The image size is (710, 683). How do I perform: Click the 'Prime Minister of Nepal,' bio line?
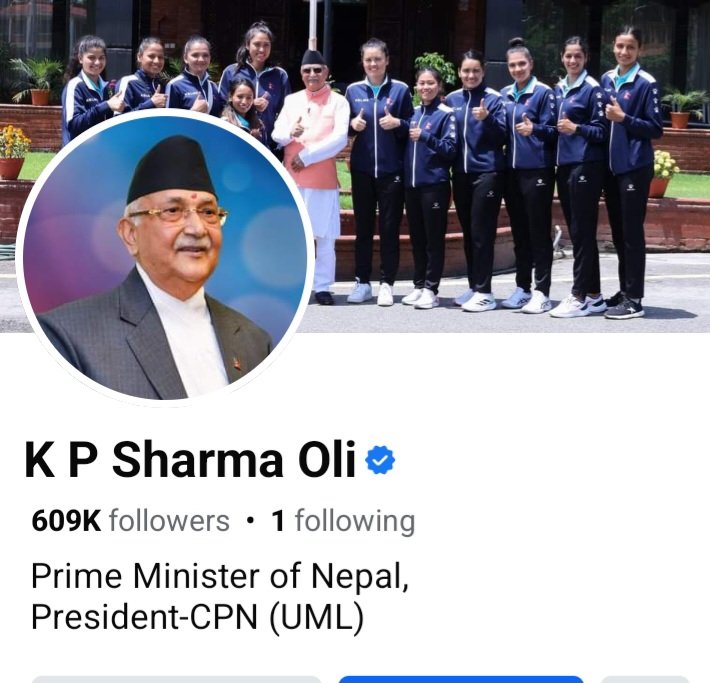tap(220, 576)
